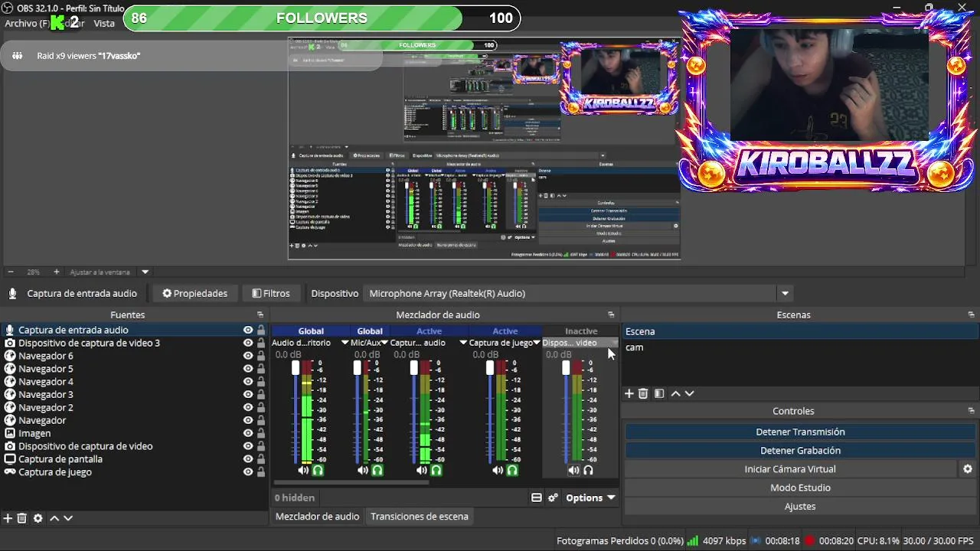Screen dimensions: 980x551
Task: Select the Navegador 4 source row
Action: tap(134, 382)
